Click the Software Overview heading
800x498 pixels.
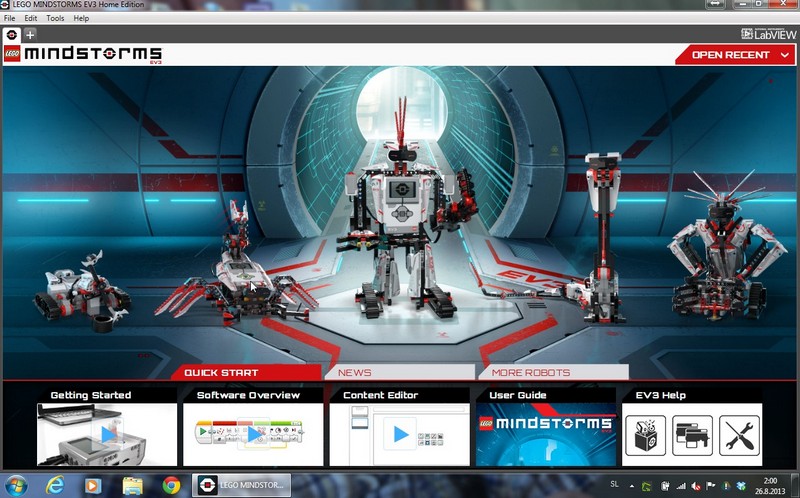[248, 395]
